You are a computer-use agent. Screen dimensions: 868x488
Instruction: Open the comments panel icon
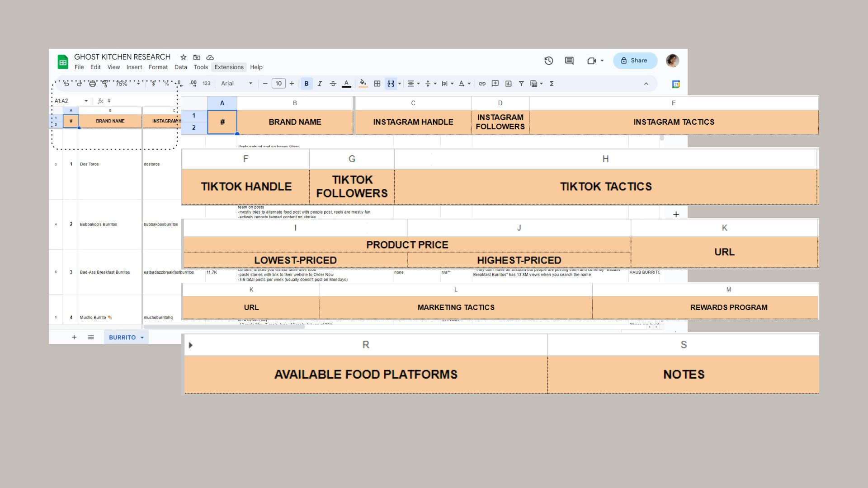(569, 61)
